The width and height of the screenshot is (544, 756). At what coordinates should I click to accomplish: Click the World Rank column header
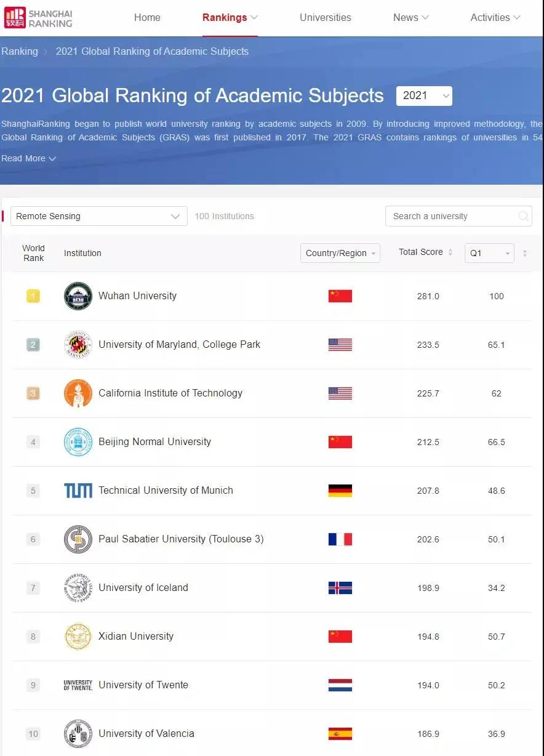pyautogui.click(x=33, y=253)
